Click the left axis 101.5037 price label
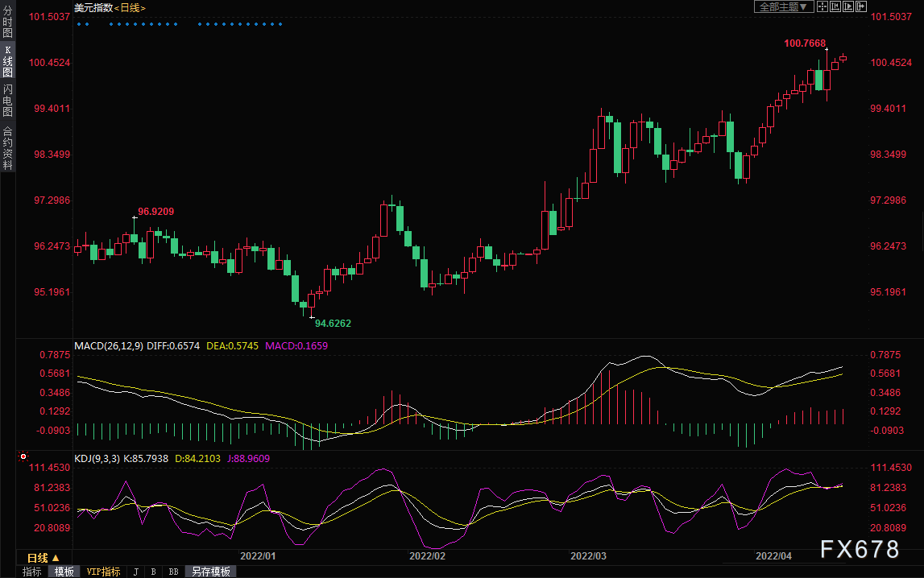924x578 pixels. (x=49, y=16)
